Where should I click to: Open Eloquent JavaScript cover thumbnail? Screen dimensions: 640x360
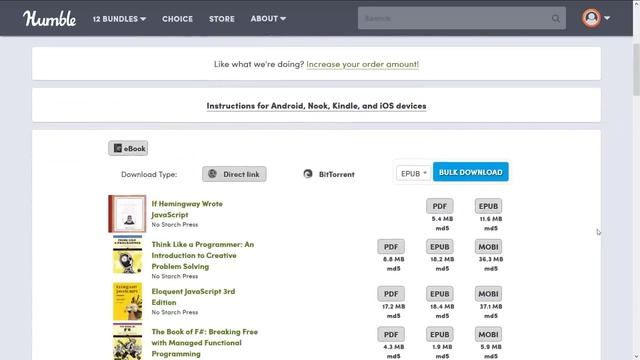point(128,302)
